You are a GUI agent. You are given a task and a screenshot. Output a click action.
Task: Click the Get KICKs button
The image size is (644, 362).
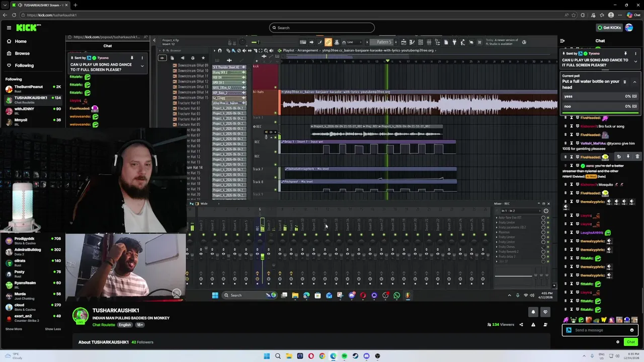(x=609, y=28)
